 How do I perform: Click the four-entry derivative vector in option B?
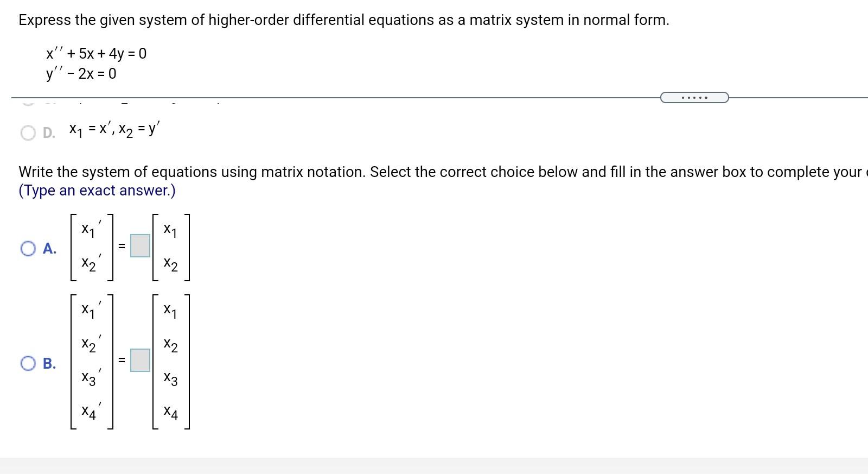92,362
